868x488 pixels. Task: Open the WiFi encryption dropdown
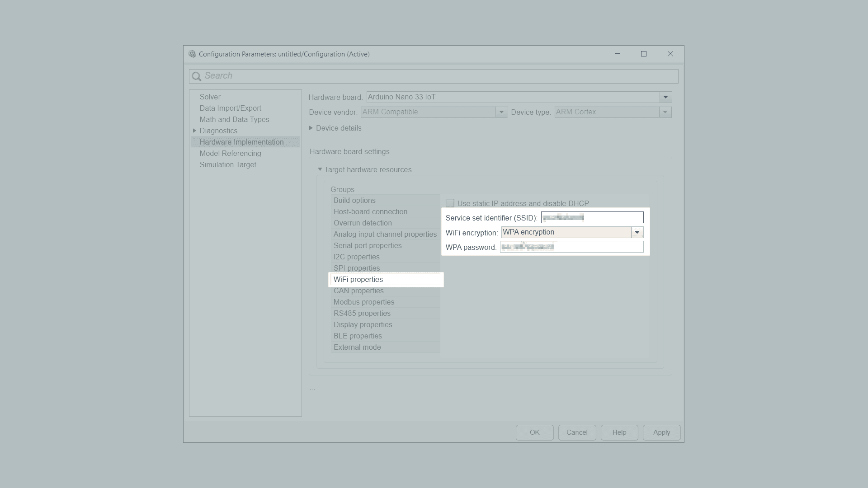pos(637,232)
